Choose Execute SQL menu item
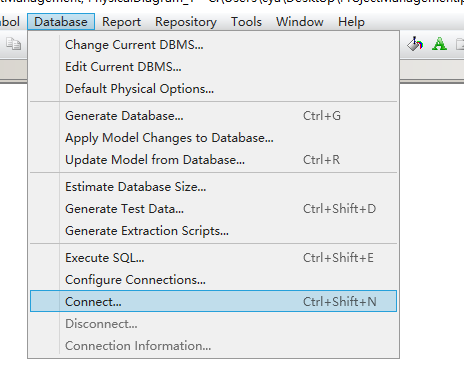Viewport: 464px width, 369px height. coord(213,258)
